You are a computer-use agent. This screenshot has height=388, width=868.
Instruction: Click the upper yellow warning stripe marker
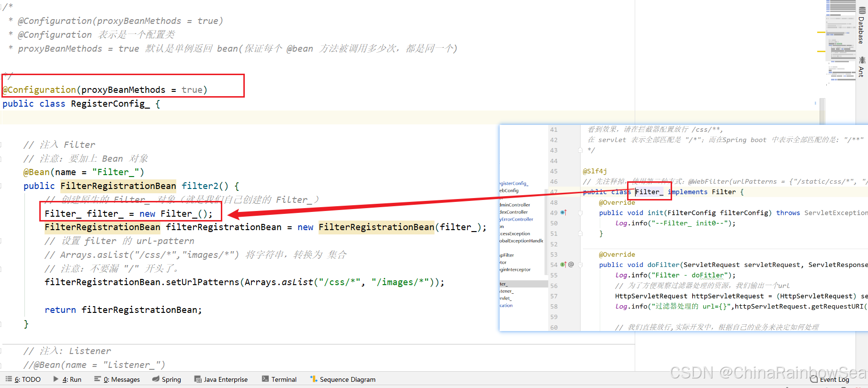click(821, 32)
